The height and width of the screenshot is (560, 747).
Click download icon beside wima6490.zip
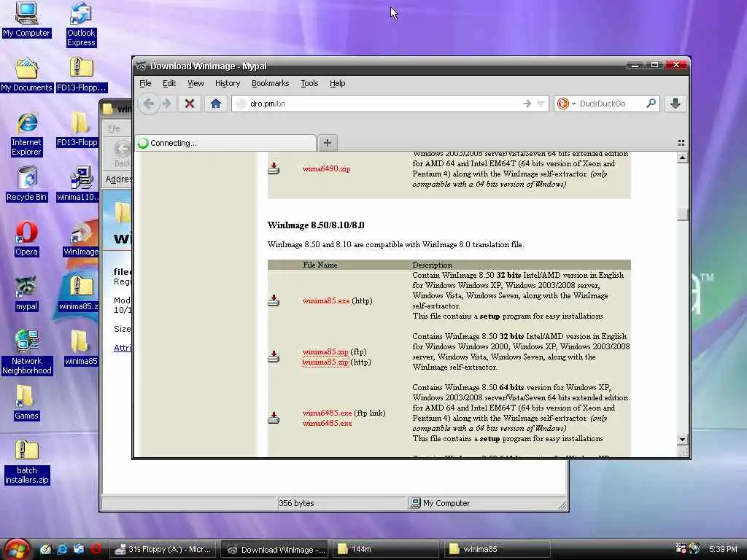274,168
